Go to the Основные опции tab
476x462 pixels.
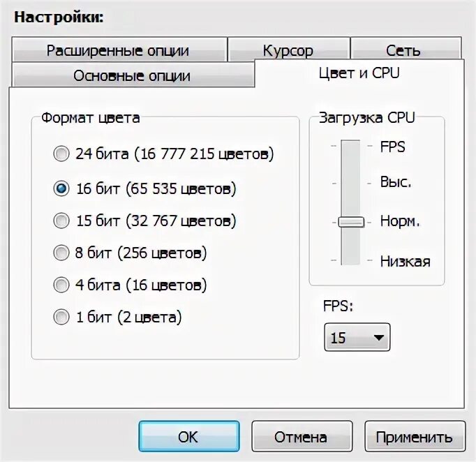tap(133, 75)
